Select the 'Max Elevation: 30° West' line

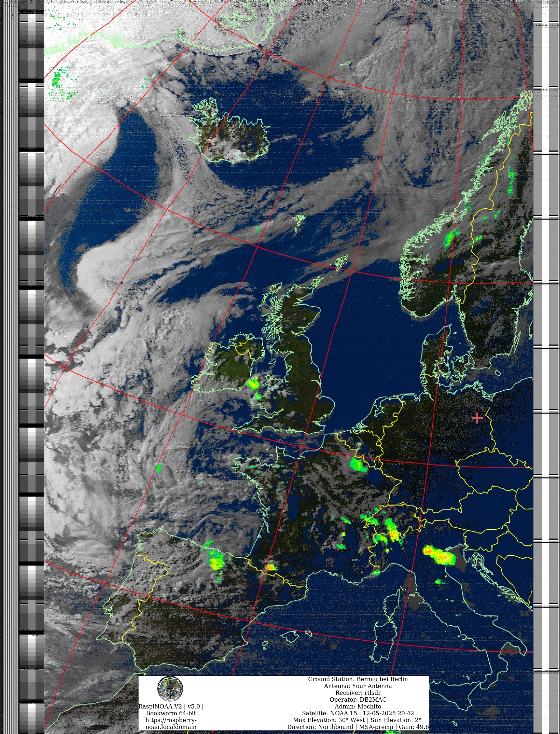pos(357,720)
